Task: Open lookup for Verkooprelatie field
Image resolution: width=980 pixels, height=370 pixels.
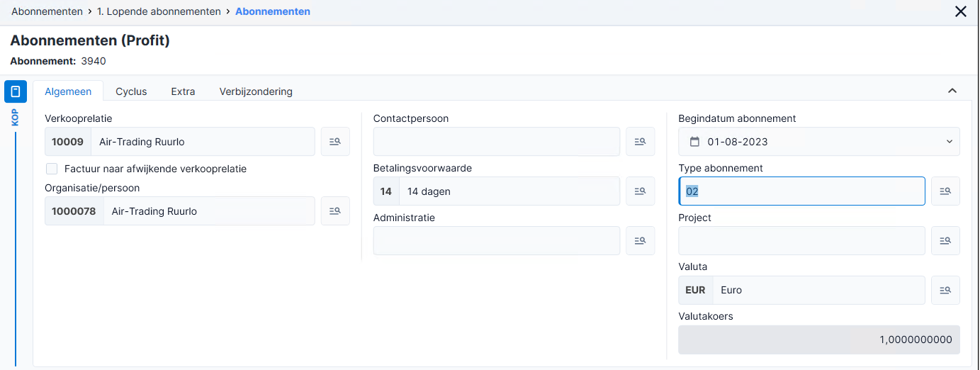Action: click(335, 142)
